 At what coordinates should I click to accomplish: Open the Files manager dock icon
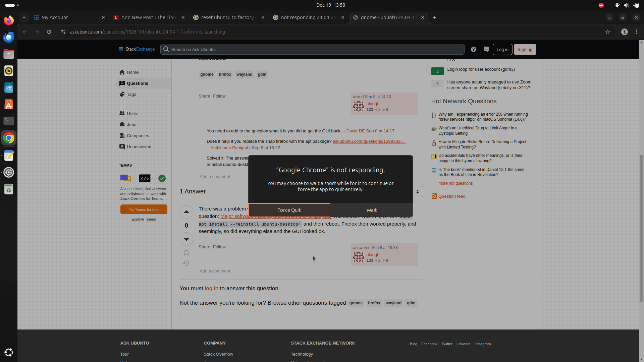coord(9,54)
